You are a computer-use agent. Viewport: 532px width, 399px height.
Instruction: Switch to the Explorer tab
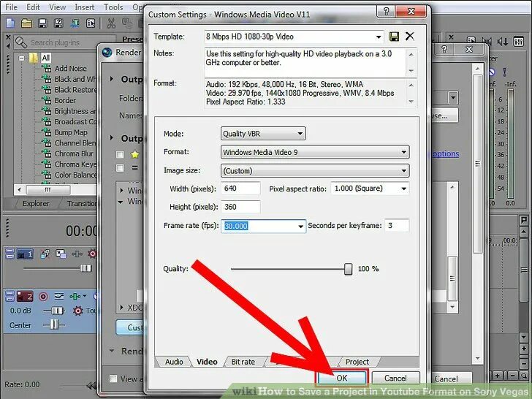(x=36, y=203)
